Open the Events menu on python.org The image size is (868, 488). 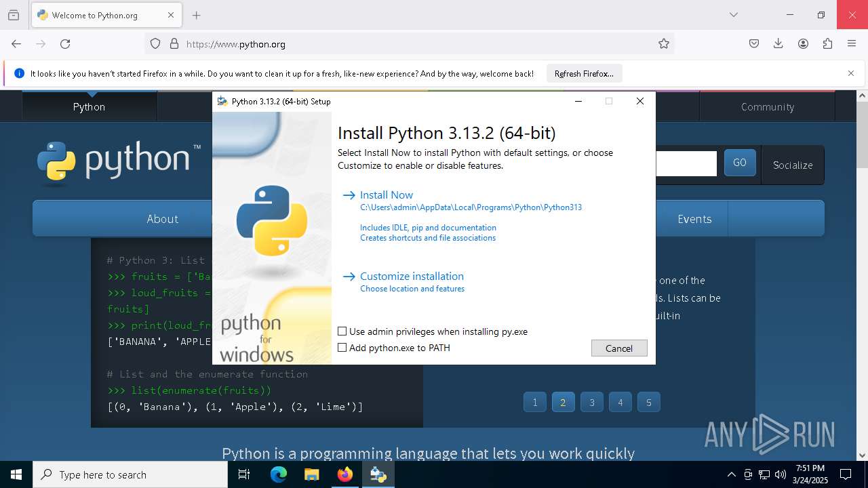click(x=694, y=219)
